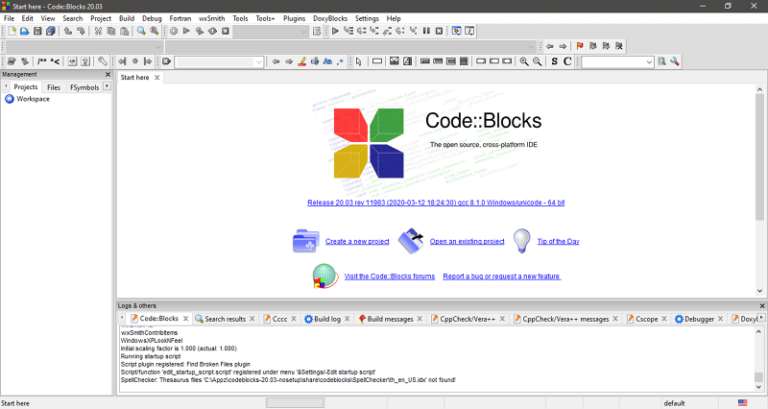Click the Tip of the Day link
Image resolution: width=768 pixels, height=409 pixels.
click(x=558, y=241)
